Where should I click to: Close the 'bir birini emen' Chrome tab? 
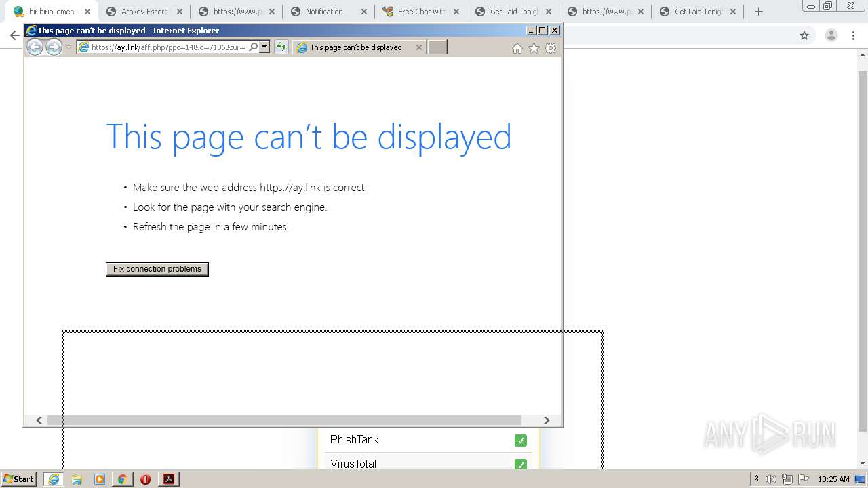[x=87, y=12]
